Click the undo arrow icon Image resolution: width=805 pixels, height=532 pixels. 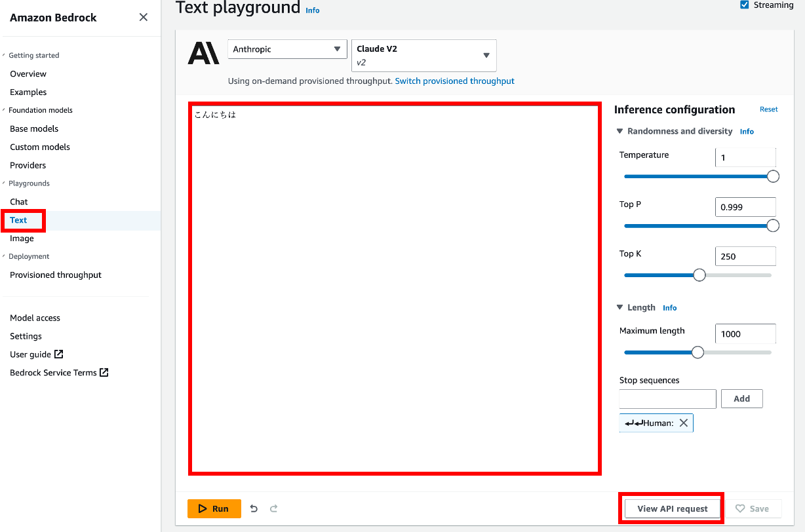pos(254,508)
